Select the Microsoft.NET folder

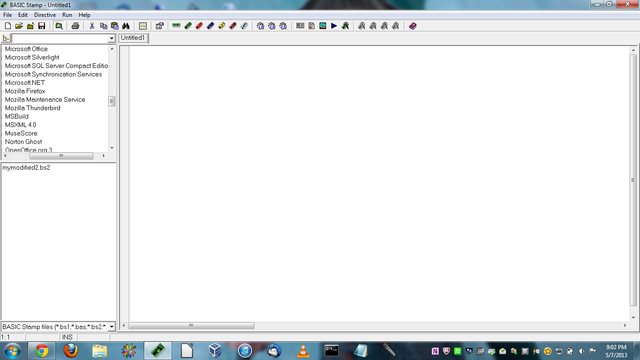[24, 83]
